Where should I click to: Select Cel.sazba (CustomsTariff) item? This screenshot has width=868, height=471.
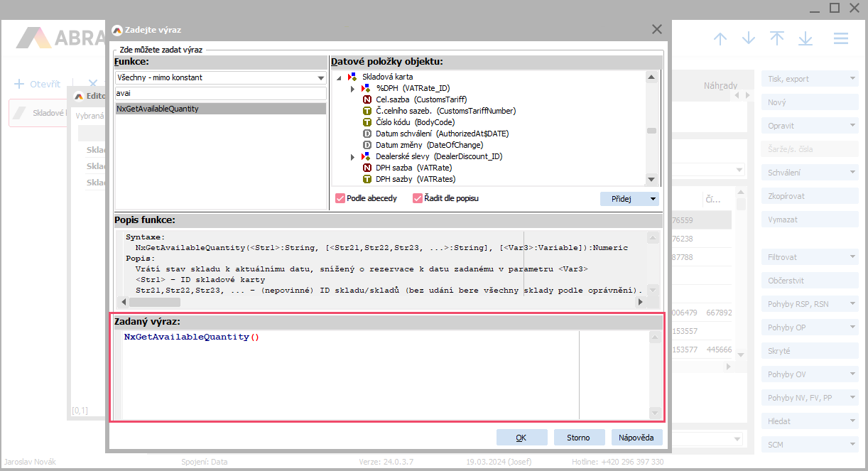tap(421, 99)
